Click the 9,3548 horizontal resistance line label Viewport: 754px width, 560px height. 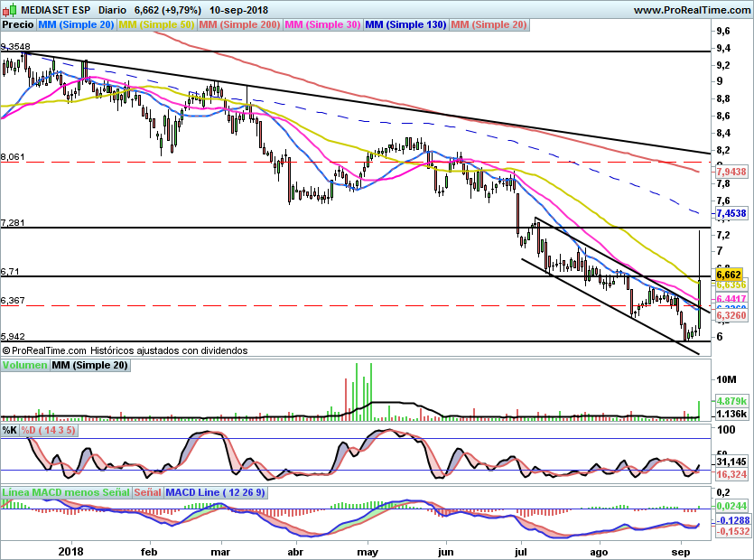(15, 46)
